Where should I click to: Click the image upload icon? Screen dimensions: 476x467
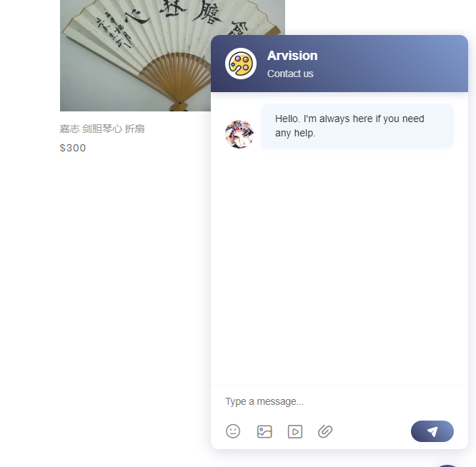pyautogui.click(x=264, y=431)
